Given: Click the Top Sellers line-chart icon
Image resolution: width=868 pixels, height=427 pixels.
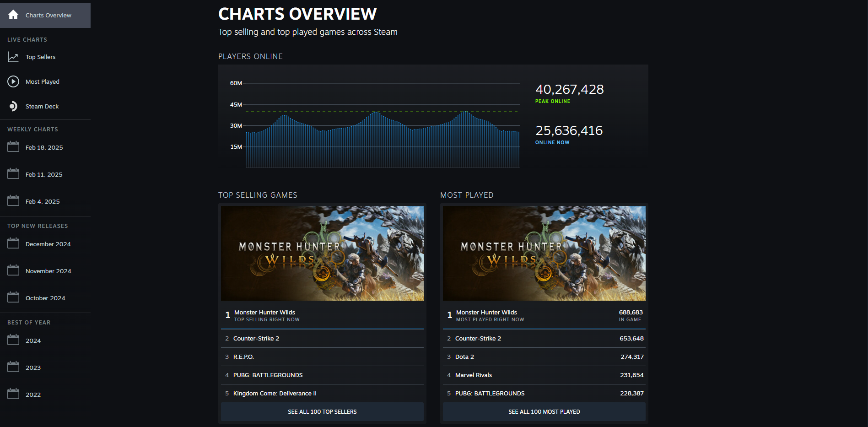Looking at the screenshot, I should coord(13,57).
